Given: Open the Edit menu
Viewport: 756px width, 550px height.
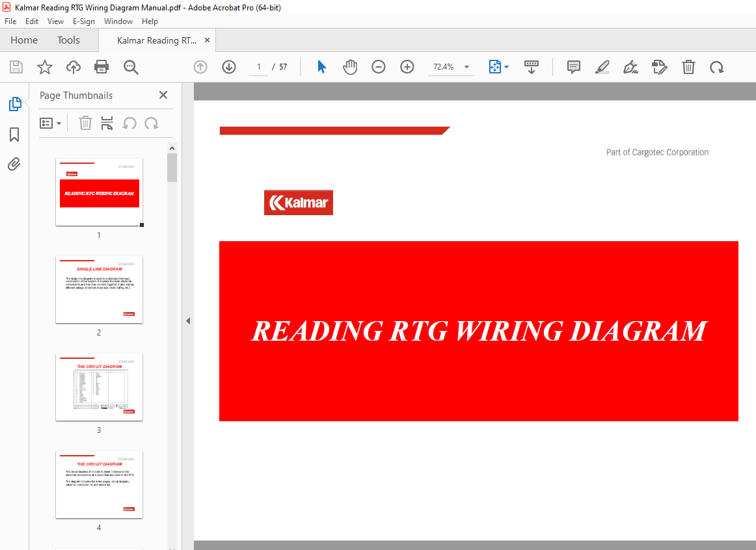Looking at the screenshot, I should (x=32, y=21).
